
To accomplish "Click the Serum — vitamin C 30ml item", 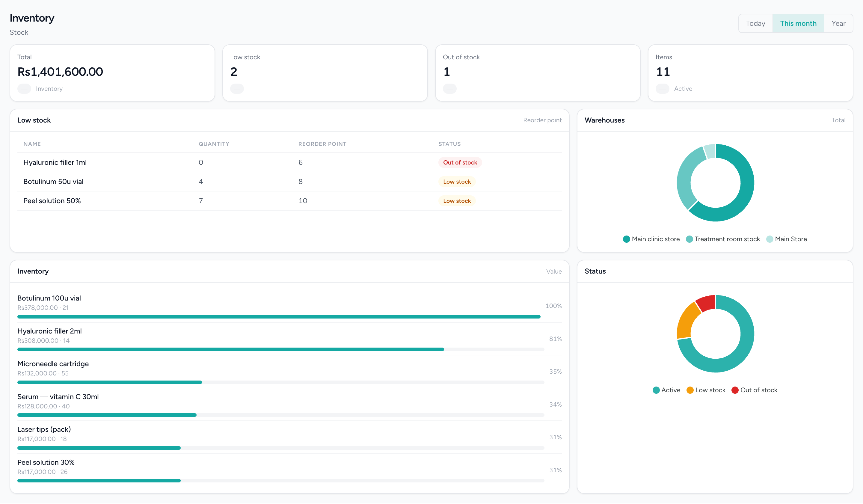I will [x=58, y=396].
